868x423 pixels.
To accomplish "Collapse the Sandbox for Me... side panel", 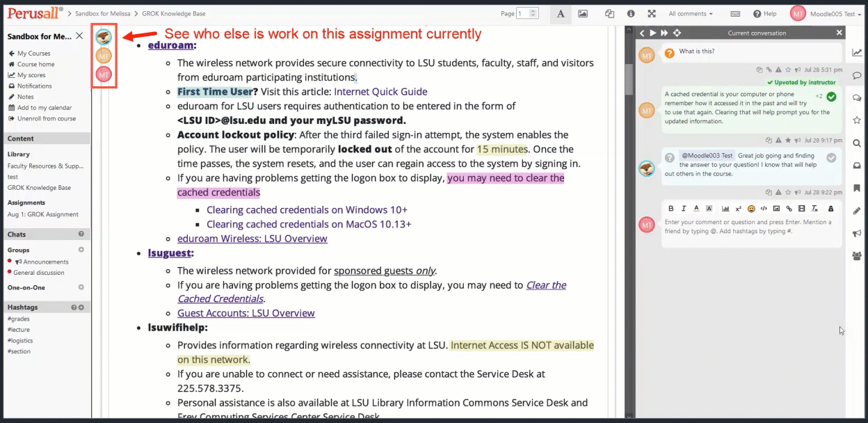I will pyautogui.click(x=79, y=36).
